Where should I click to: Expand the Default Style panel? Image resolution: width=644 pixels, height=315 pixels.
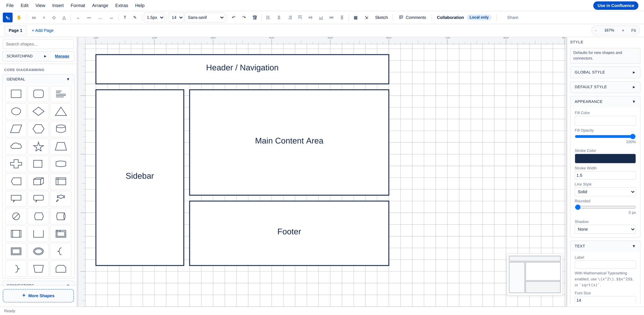tap(605, 87)
